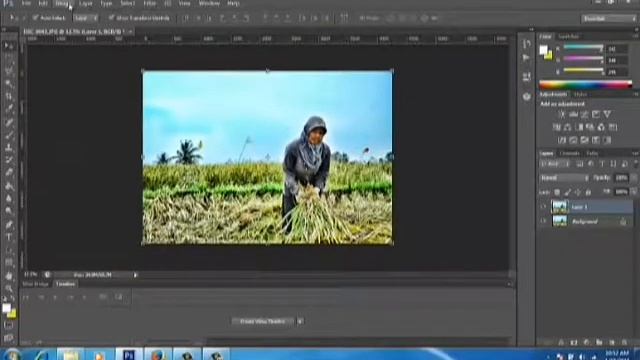This screenshot has width=640, height=360.
Task: Click delete layer trash icon
Action: pos(624,342)
